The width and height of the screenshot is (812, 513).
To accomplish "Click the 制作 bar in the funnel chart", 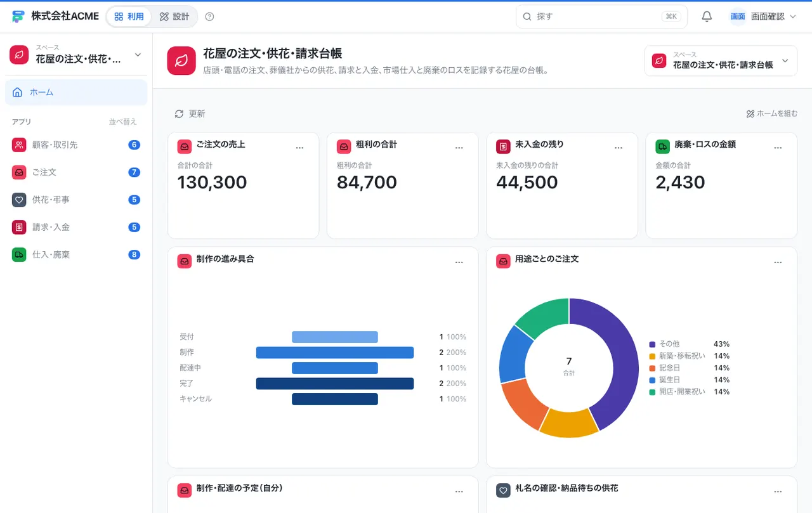I will (335, 353).
